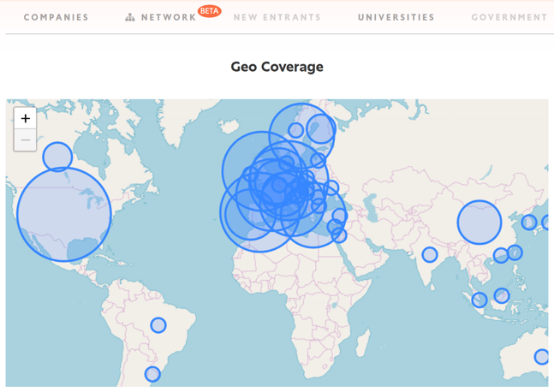The image size is (554, 392).
Task: Select the Australia bubble at map edge
Action: [x=541, y=357]
